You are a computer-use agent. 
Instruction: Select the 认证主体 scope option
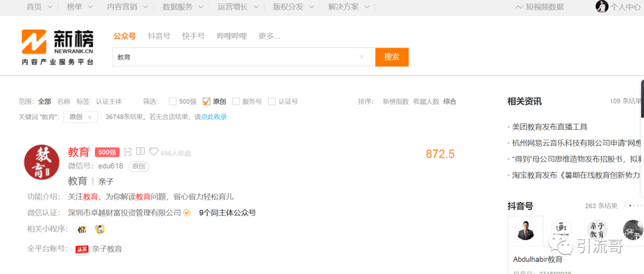pos(109,101)
